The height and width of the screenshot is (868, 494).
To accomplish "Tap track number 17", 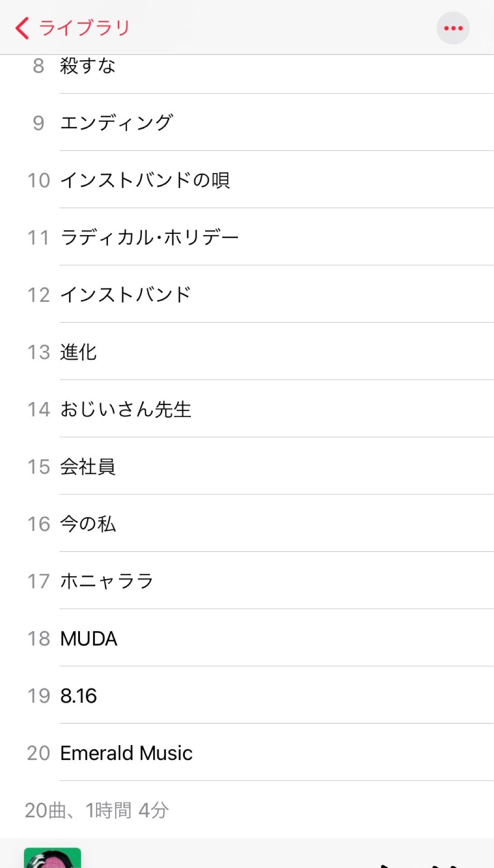I will point(38,581).
